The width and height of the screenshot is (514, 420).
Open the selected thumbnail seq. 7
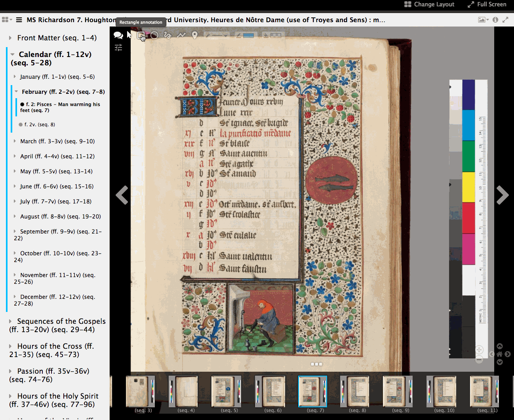click(313, 391)
